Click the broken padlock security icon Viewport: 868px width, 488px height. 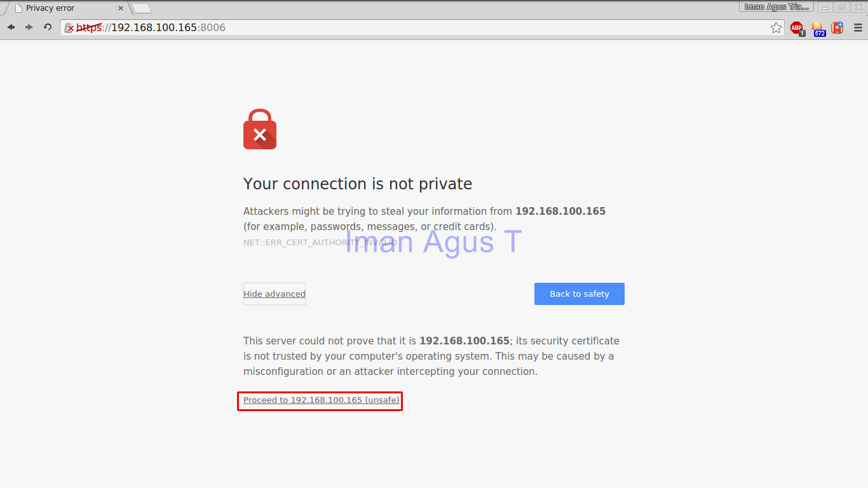tap(69, 28)
